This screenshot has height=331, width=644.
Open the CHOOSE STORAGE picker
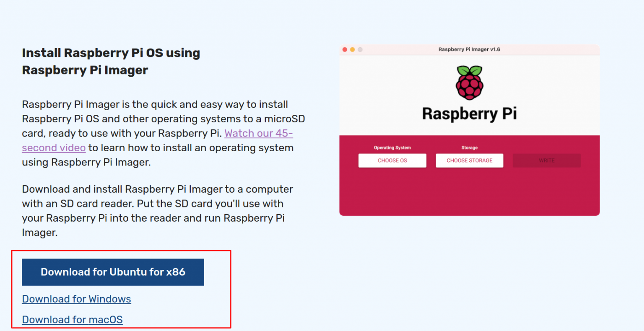pyautogui.click(x=469, y=160)
